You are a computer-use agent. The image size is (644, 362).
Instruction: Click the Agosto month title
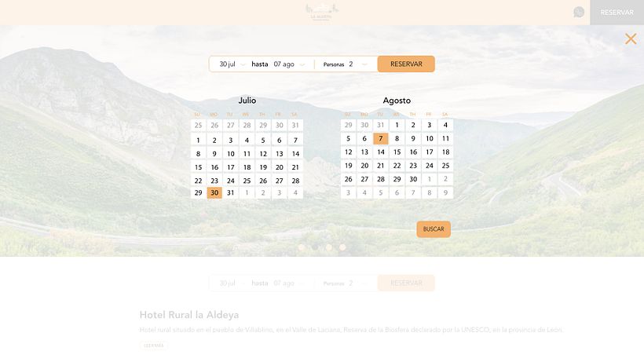(397, 101)
